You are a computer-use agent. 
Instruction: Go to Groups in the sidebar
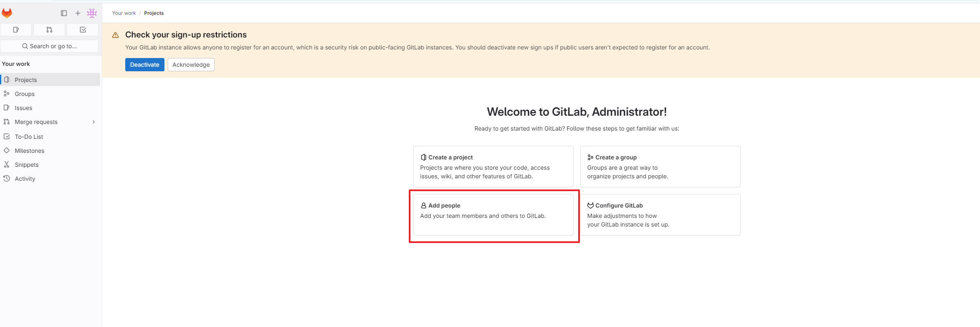tap(50, 94)
